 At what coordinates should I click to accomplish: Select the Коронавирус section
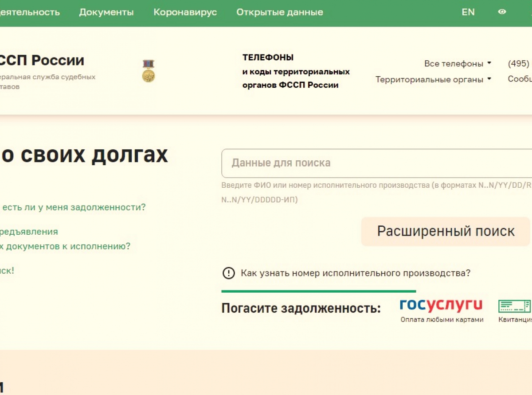185,12
